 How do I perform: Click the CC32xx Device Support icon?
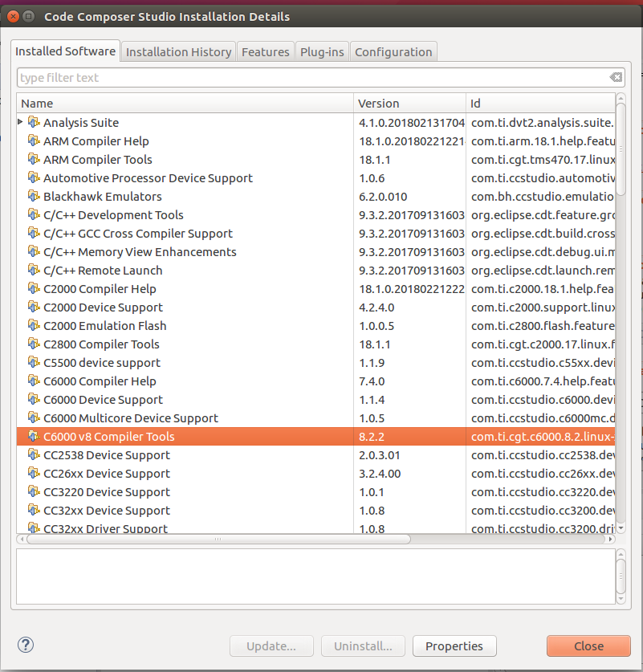(34, 510)
